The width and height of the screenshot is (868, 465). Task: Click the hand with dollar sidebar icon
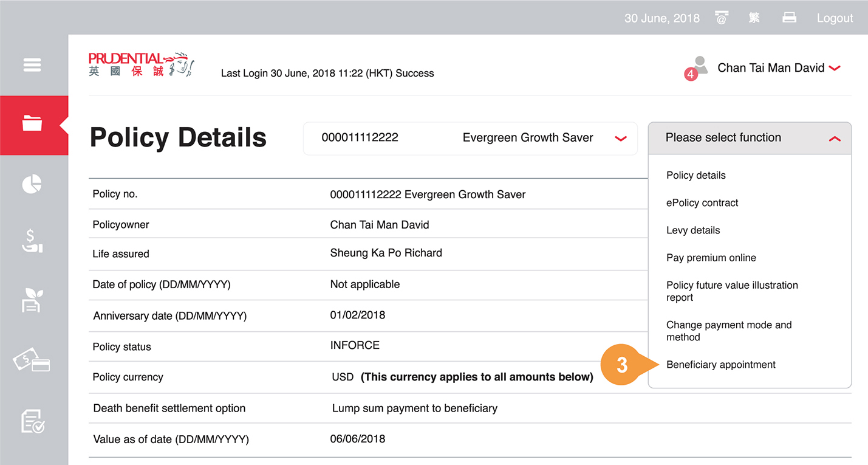click(32, 241)
